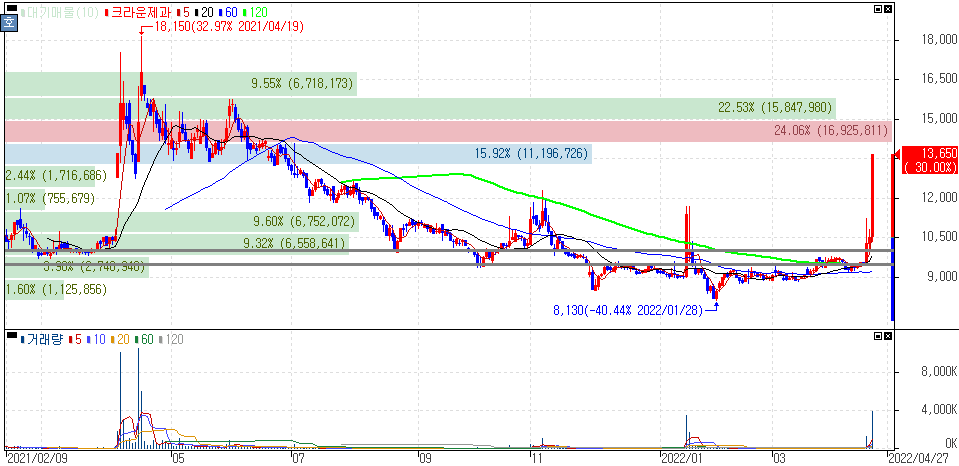Select the 대기매물(10) indicator legend
Image resolution: width=959 pixels, height=466 pixels.
click(x=61, y=12)
